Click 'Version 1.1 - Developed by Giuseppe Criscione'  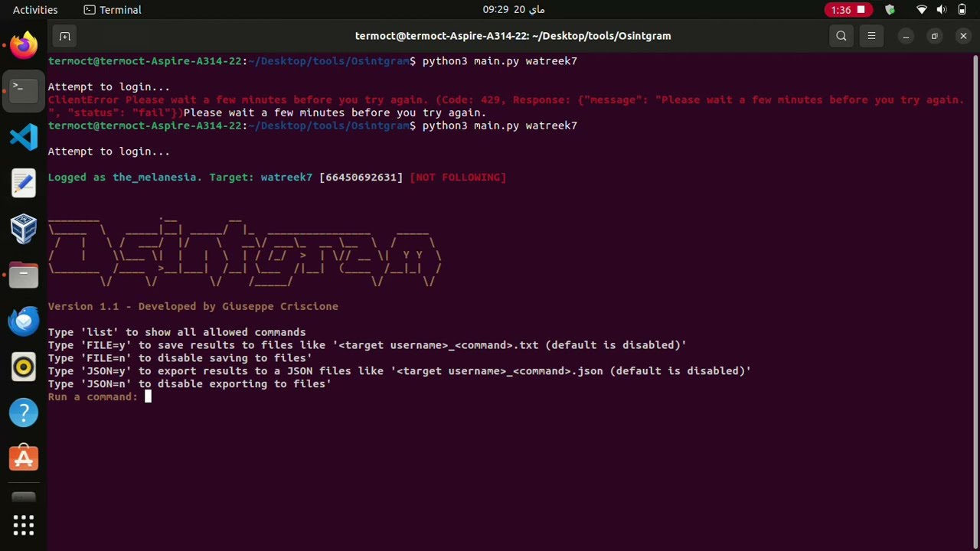tap(193, 306)
